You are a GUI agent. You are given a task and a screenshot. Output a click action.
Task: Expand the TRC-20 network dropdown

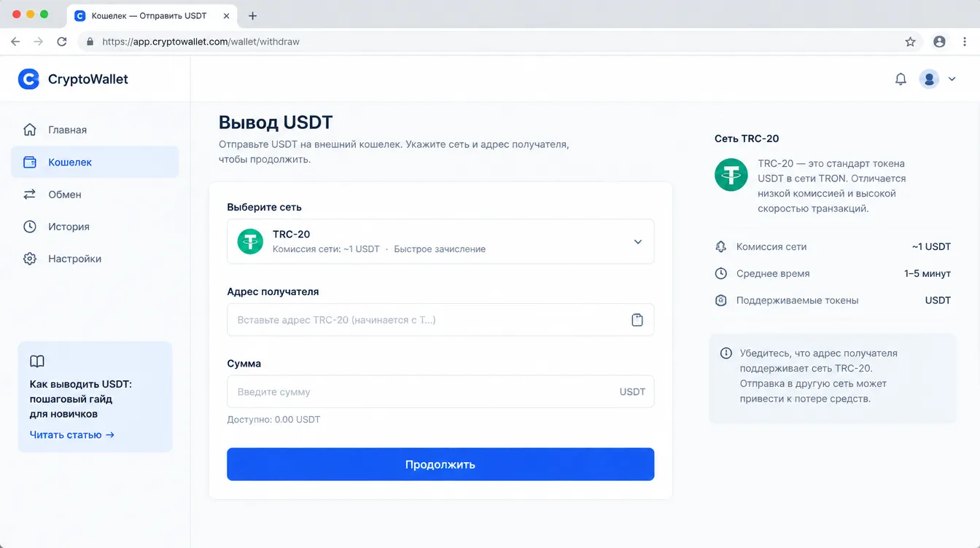(x=440, y=241)
